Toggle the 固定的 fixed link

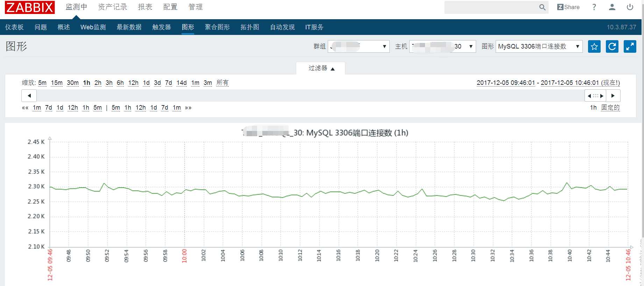[610, 108]
